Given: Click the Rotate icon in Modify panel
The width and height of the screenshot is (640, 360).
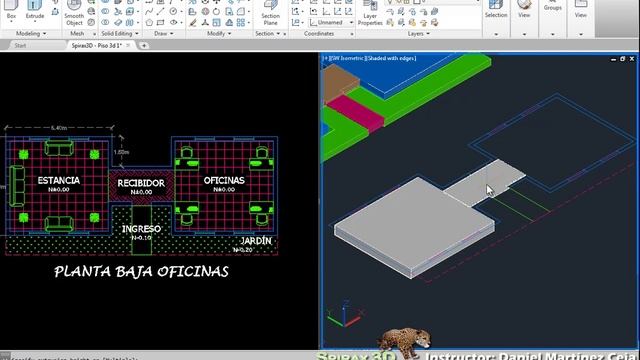Looking at the screenshot, I should click(216, 11).
